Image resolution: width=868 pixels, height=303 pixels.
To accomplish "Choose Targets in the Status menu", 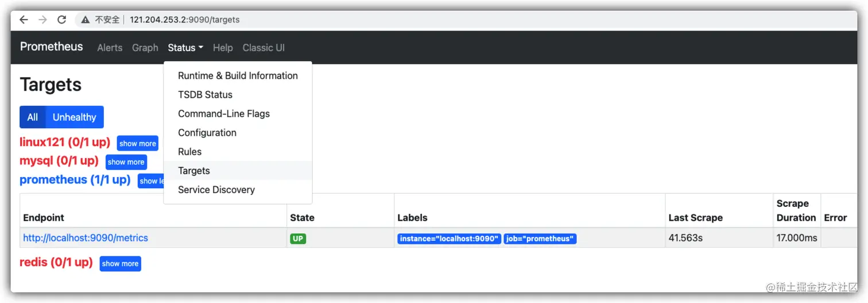I will point(238,170).
